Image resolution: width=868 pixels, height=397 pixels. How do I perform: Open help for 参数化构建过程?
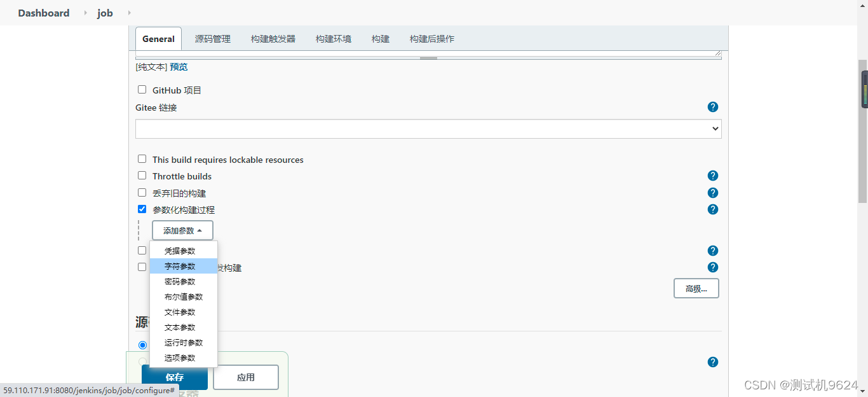(713, 209)
